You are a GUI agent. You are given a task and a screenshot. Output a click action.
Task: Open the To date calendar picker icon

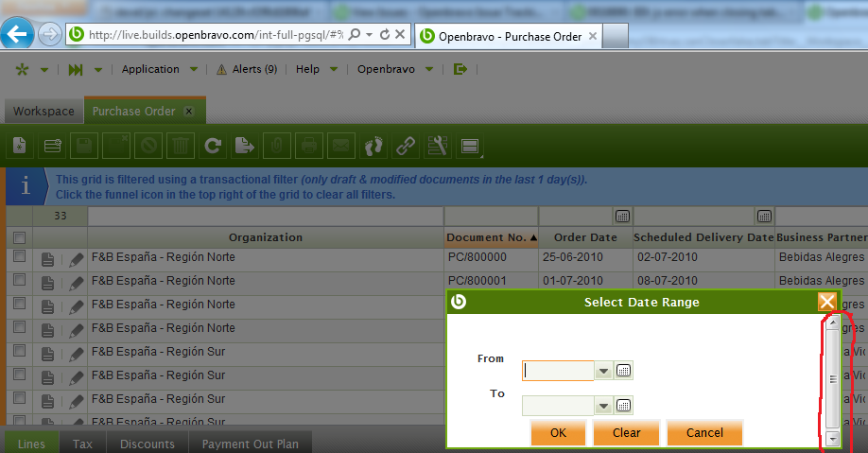[623, 406]
